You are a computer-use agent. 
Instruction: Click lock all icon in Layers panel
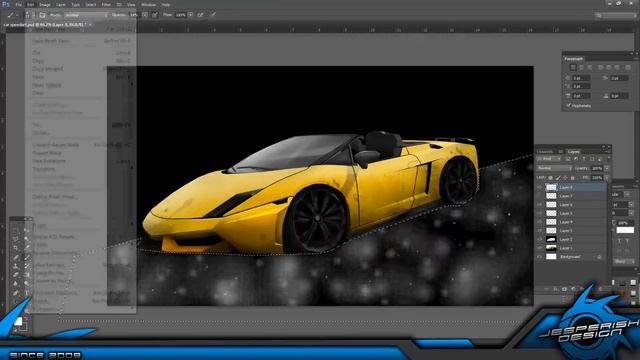click(x=573, y=178)
